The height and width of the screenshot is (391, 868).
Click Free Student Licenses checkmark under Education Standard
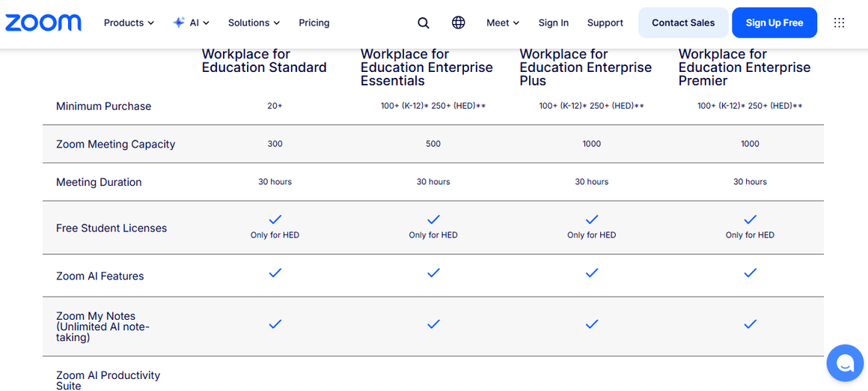pos(275,219)
